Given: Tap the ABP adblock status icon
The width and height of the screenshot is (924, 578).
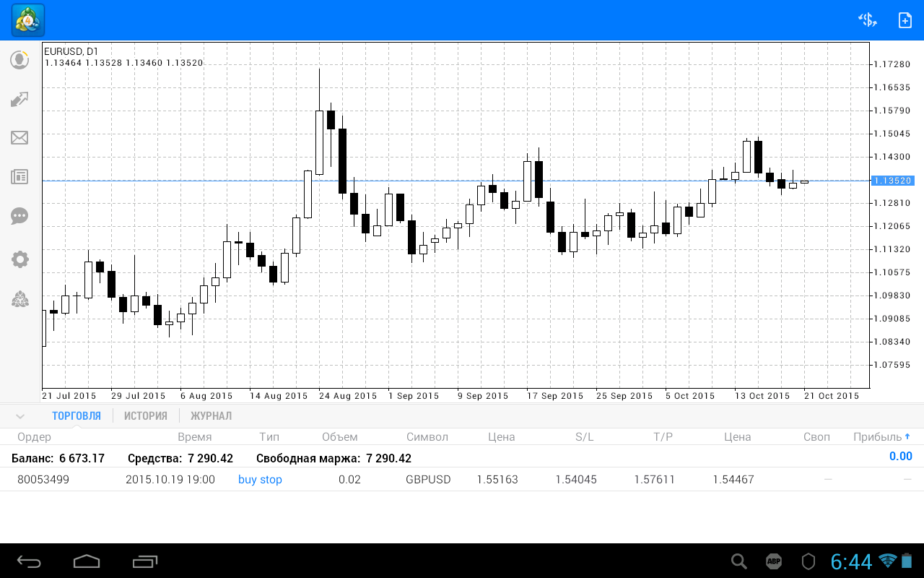Looking at the screenshot, I should pyautogui.click(x=774, y=561).
